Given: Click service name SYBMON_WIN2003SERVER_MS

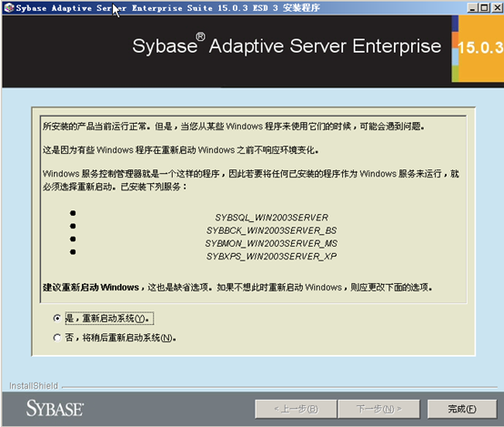Looking at the screenshot, I should [x=272, y=244].
